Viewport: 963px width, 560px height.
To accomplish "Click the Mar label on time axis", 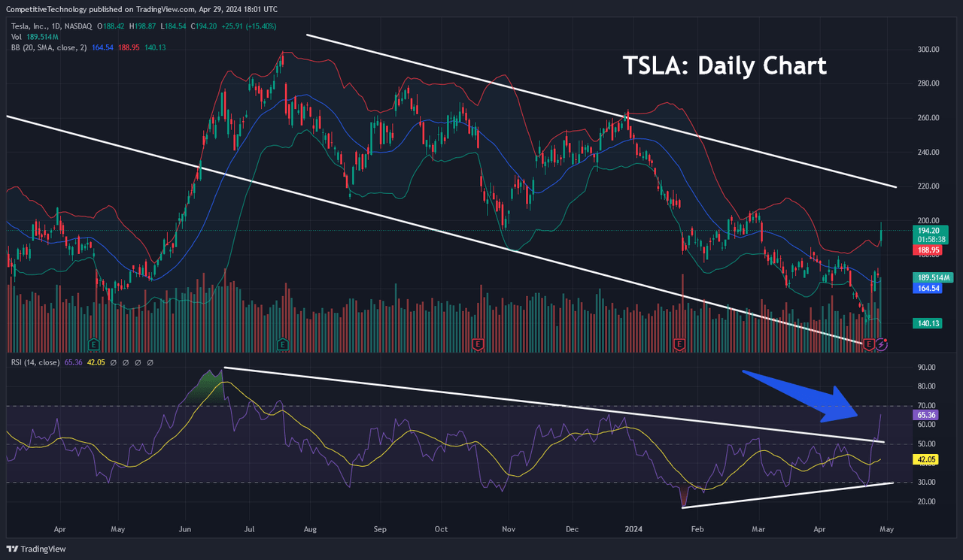I will [759, 529].
